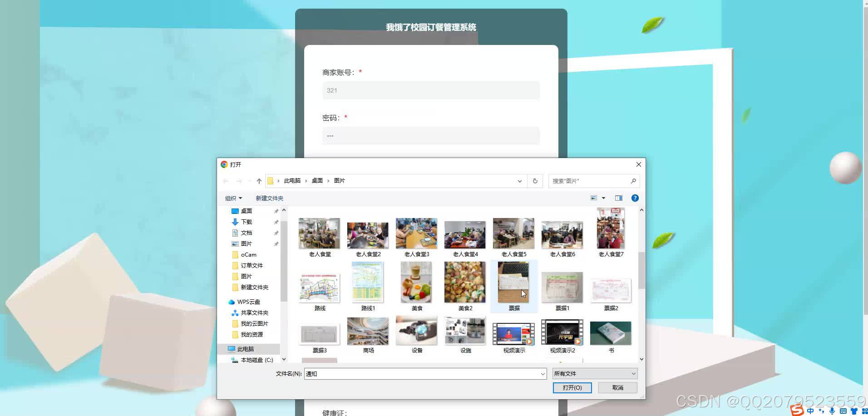
Task: Select 桌面 in the sidebar tree
Action: pyautogui.click(x=247, y=211)
